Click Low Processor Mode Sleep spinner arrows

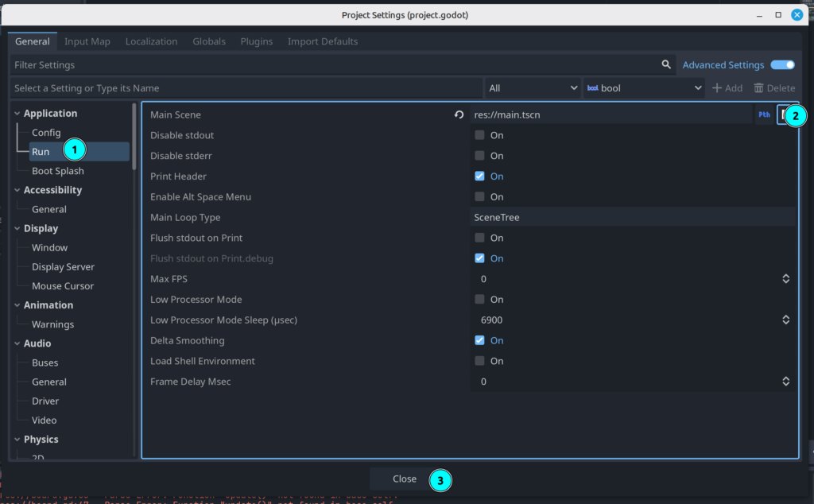point(785,320)
